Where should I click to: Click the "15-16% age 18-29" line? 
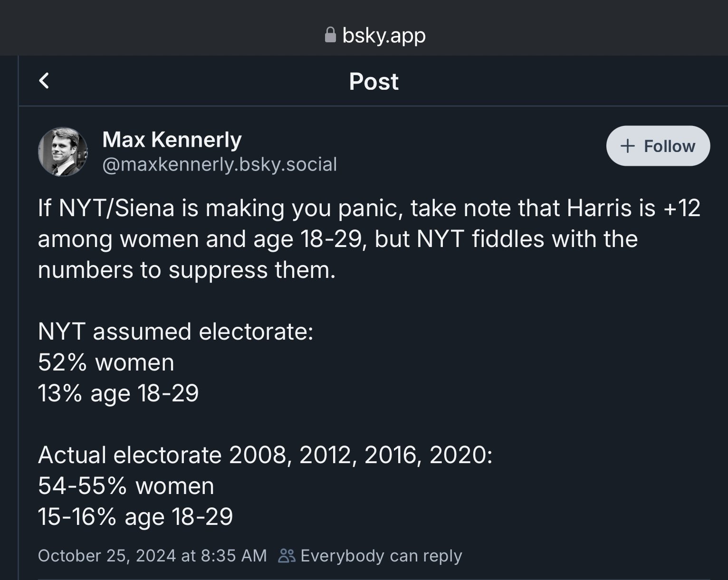pos(135,517)
